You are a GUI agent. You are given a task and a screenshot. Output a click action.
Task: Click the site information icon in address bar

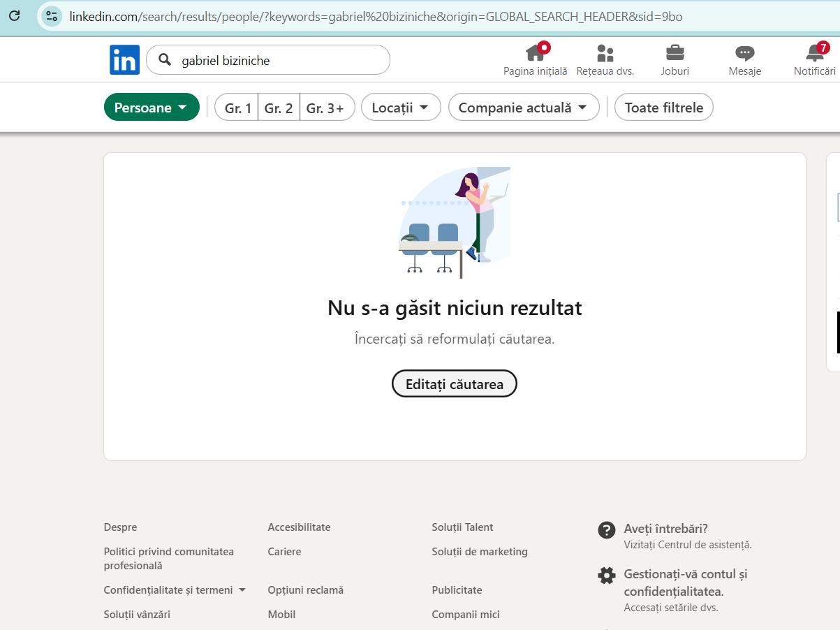52,16
